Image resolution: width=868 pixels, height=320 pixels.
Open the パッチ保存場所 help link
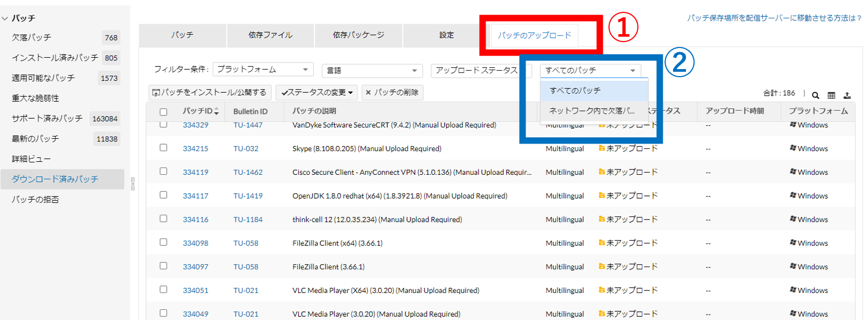coord(774,18)
